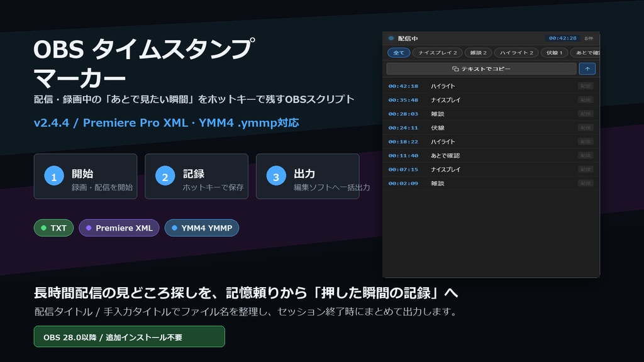This screenshot has width=644, height=362.
Task: Click the gray badge in the 00:07:15 row
Action: (x=586, y=170)
